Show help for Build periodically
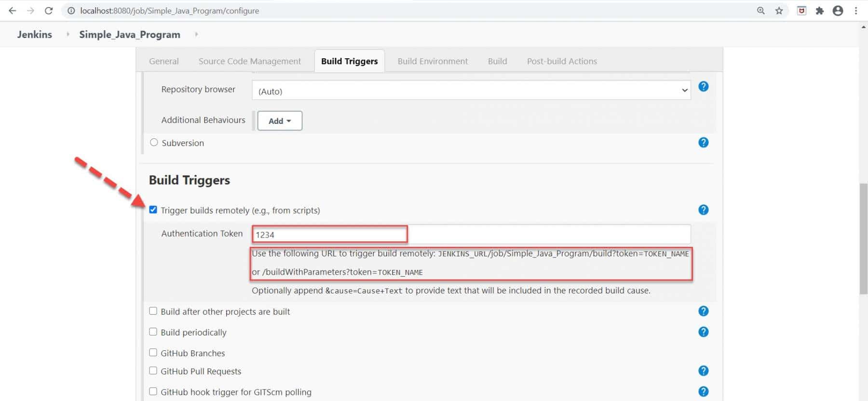 click(704, 332)
